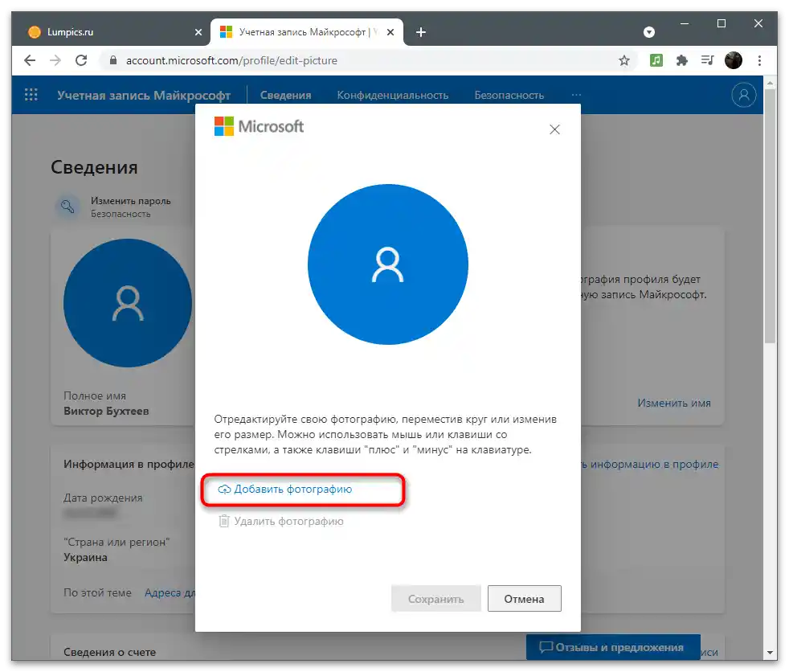Click the Chrome profile avatar

pyautogui.click(x=733, y=60)
